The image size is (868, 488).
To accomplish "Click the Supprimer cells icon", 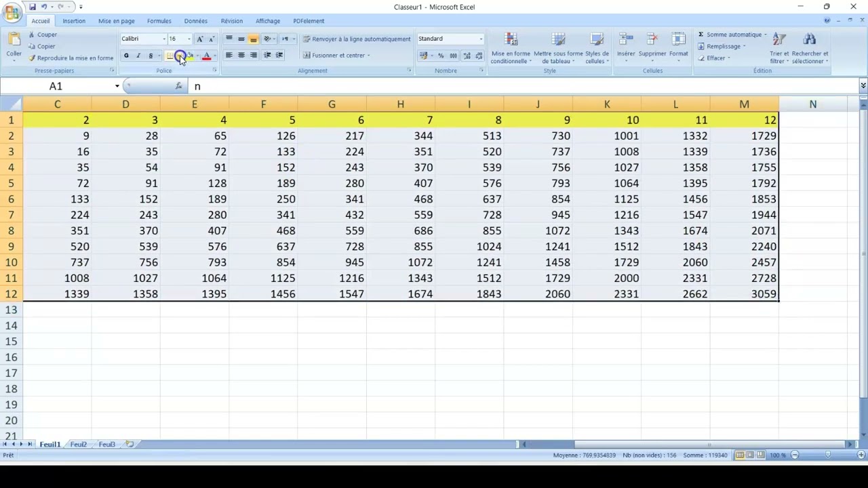I will coord(652,40).
